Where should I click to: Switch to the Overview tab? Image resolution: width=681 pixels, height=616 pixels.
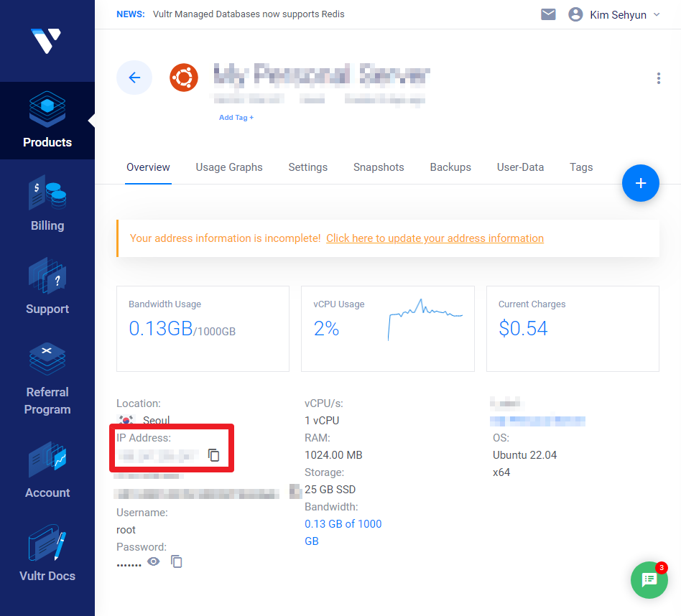coord(148,167)
